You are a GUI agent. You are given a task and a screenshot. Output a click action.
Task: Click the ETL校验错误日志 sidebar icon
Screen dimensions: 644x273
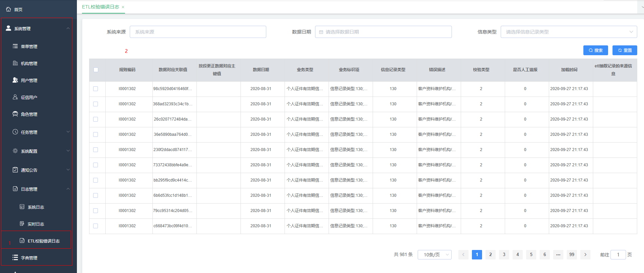[x=22, y=240]
